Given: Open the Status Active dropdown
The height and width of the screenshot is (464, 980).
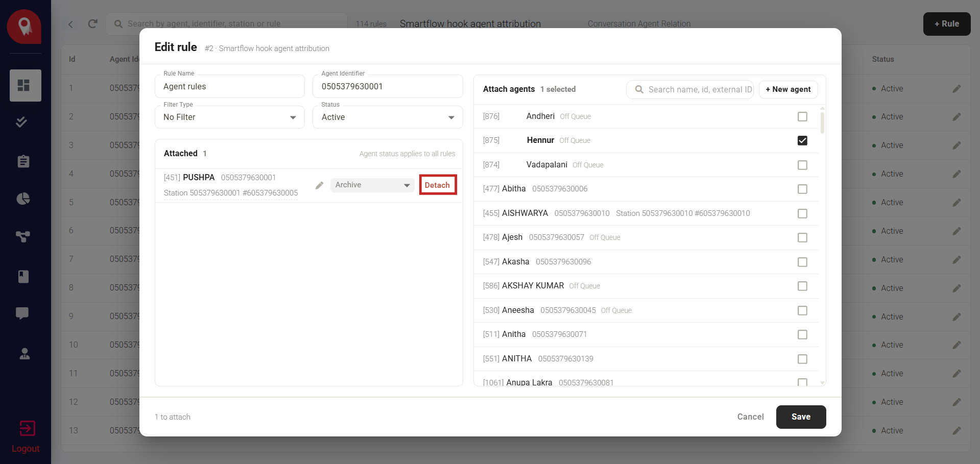Looking at the screenshot, I should (x=388, y=117).
